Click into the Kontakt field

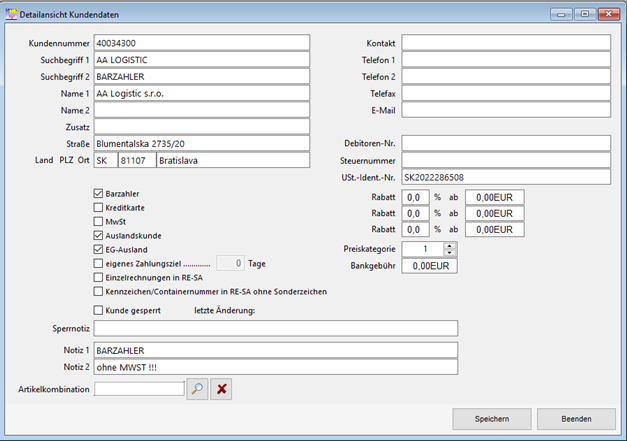tap(505, 43)
